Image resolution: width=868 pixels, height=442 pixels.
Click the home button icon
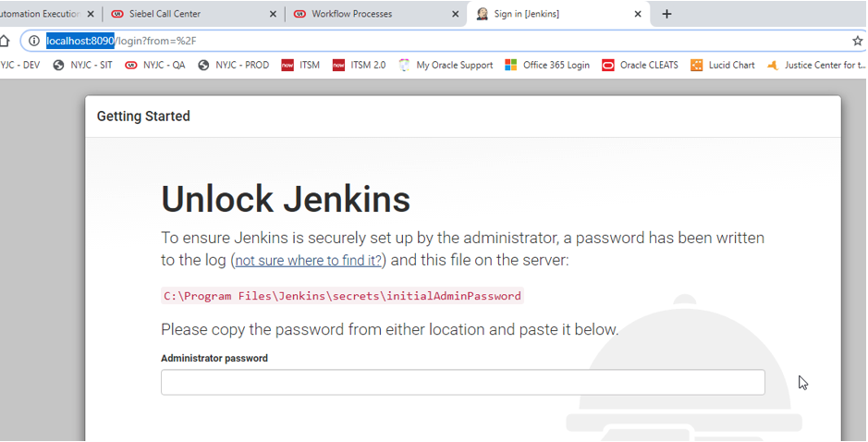[5, 41]
